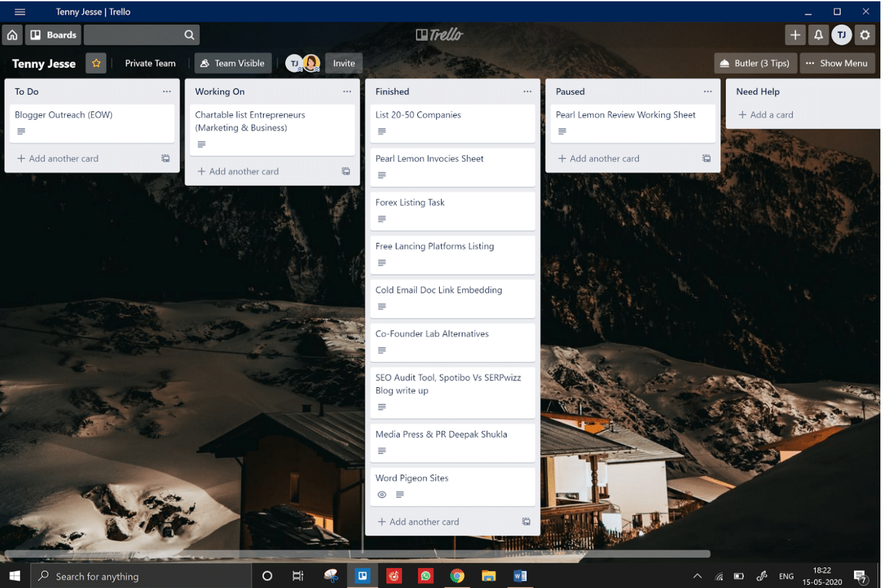Click the Trello logo in header

tap(439, 35)
